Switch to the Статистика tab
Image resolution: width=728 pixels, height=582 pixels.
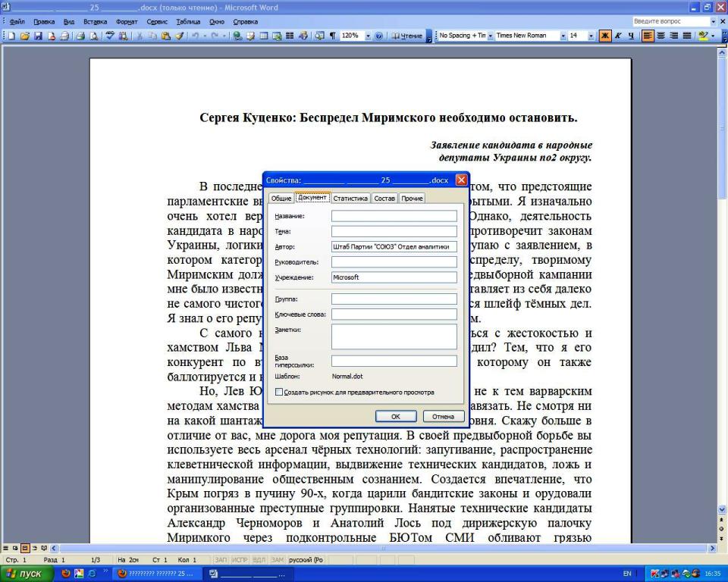(x=350, y=198)
